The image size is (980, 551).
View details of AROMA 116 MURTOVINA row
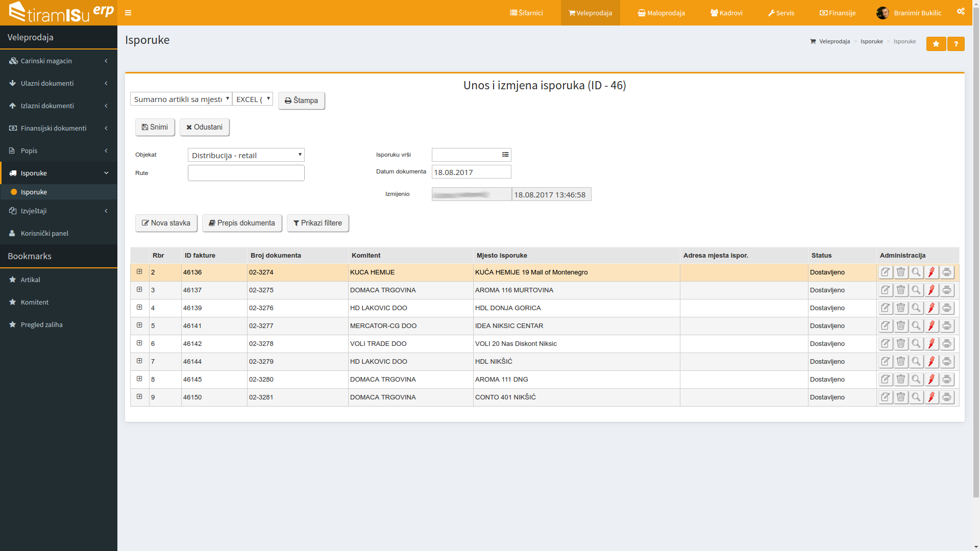(916, 290)
